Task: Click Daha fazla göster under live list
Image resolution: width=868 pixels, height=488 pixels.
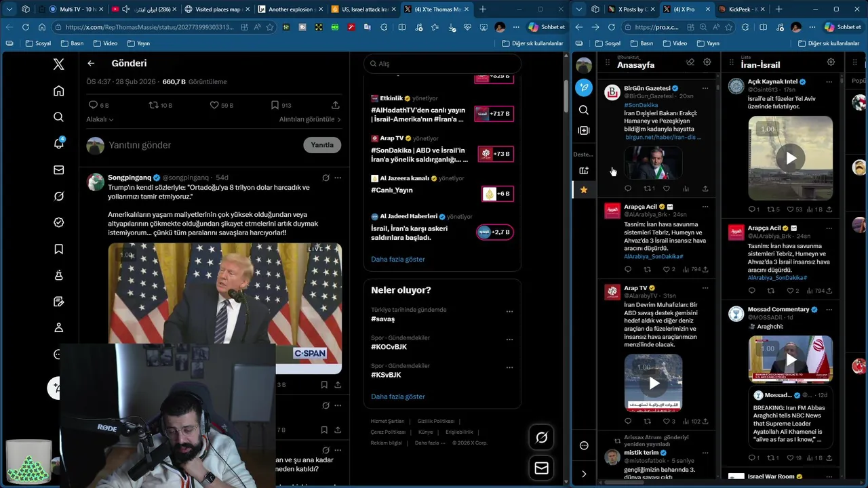Action: point(398,260)
